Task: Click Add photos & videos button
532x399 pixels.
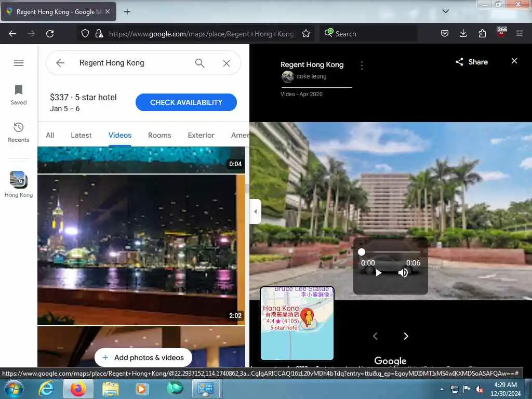Action: pos(143,357)
